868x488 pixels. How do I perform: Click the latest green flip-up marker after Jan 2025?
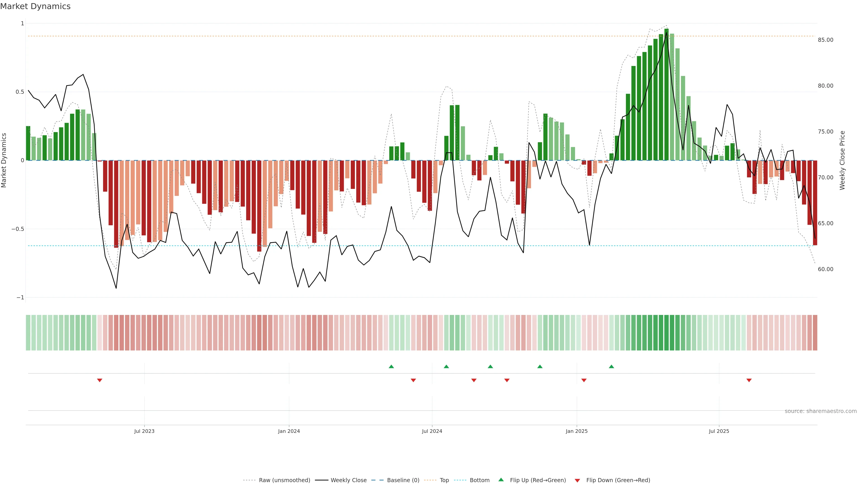(612, 366)
